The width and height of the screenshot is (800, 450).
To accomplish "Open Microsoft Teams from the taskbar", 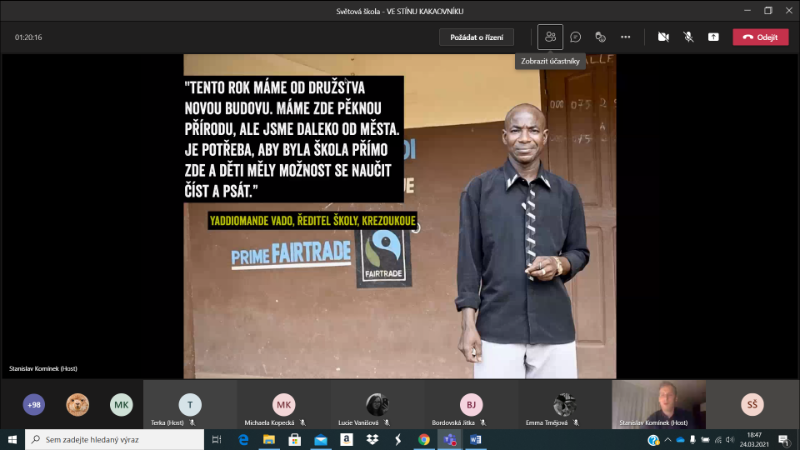I will (450, 439).
